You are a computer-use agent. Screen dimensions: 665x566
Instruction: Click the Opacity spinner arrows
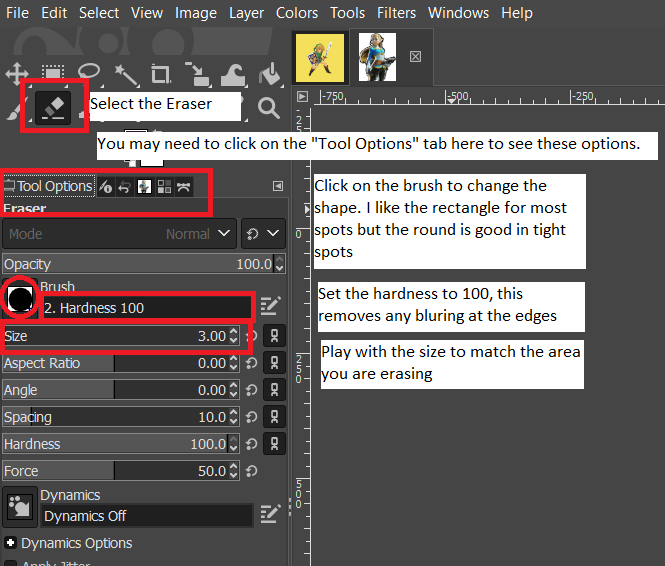(279, 264)
